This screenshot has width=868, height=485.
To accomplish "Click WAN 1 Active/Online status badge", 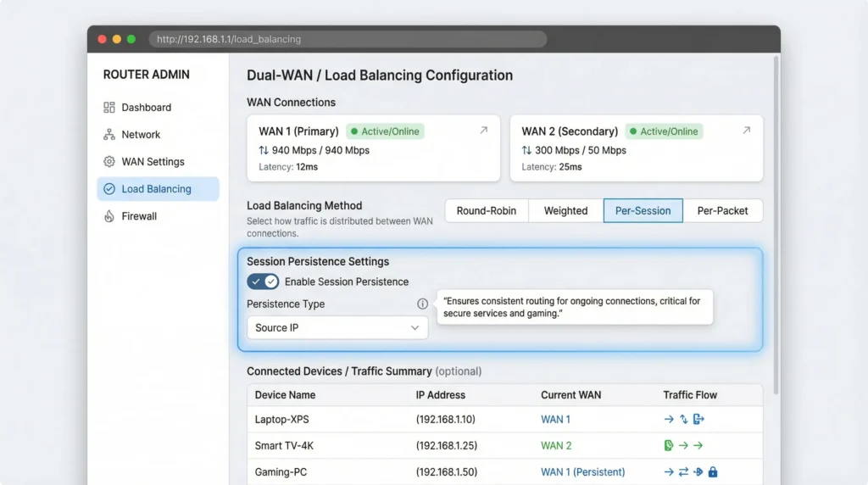I will 386,131.
